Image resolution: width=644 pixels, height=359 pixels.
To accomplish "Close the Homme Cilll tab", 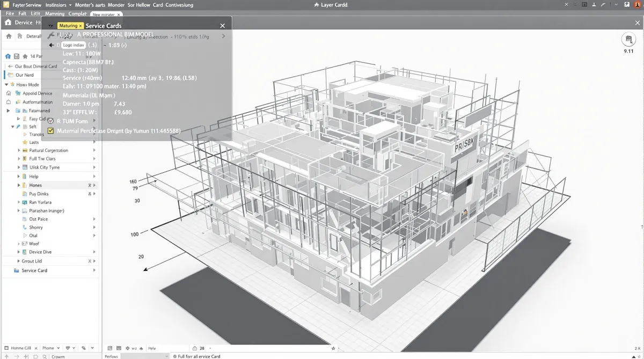I will [36, 348].
